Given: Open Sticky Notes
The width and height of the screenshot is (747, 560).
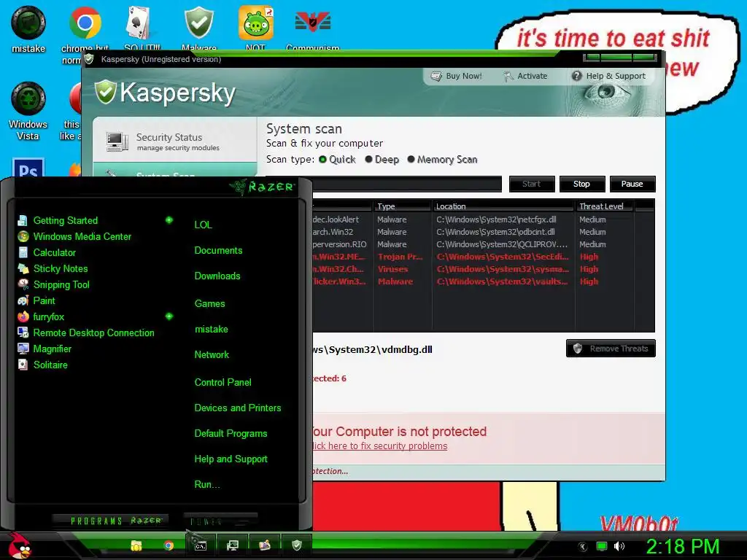Looking at the screenshot, I should click(x=61, y=268).
